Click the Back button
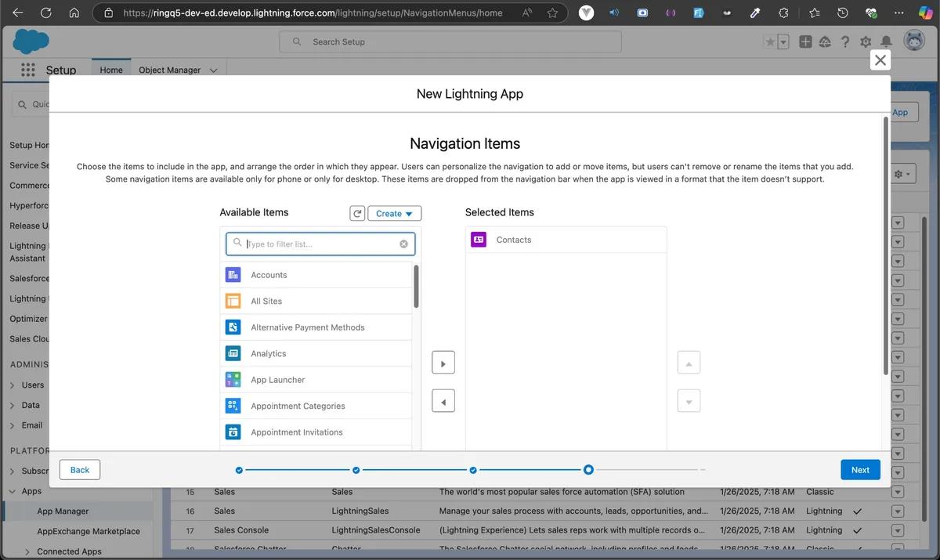Screen dimensions: 940x560 tap(80, 470)
